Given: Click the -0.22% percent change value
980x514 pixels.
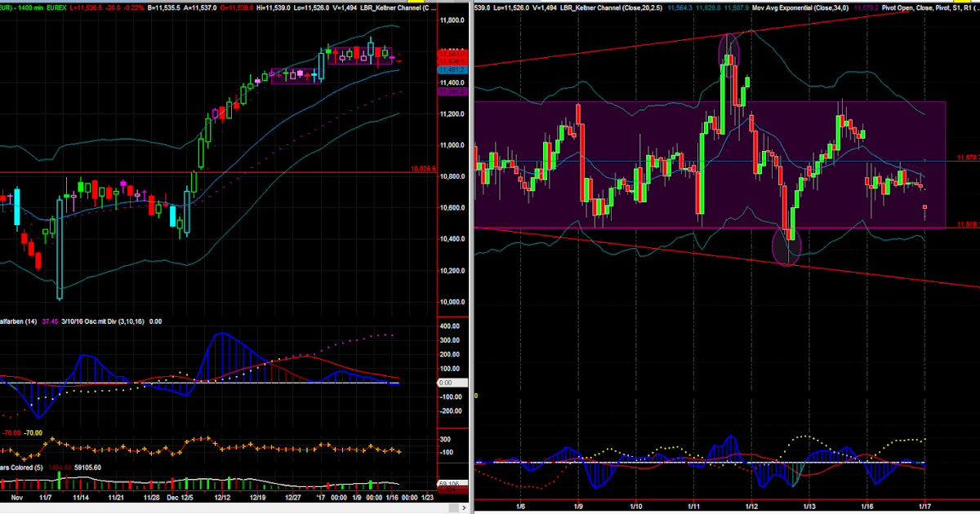Looking at the screenshot, I should coord(134,7).
